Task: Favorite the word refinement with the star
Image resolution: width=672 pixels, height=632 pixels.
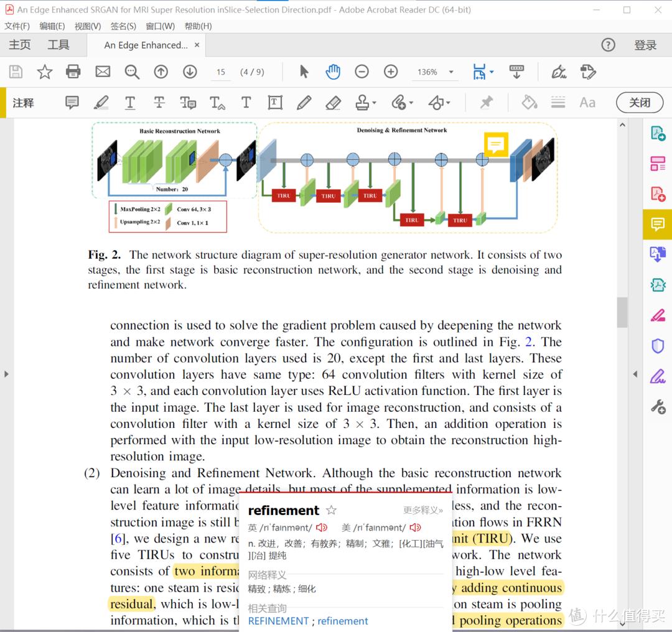Action: click(331, 510)
